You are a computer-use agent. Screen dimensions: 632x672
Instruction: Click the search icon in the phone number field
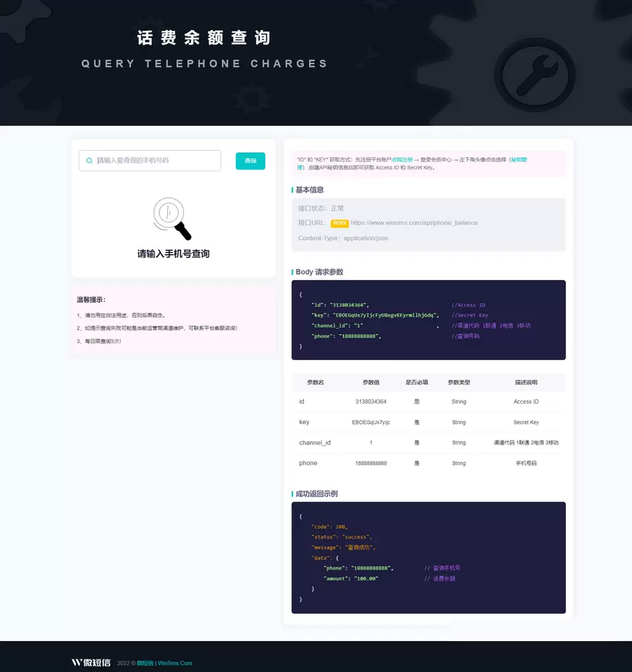[x=89, y=161]
